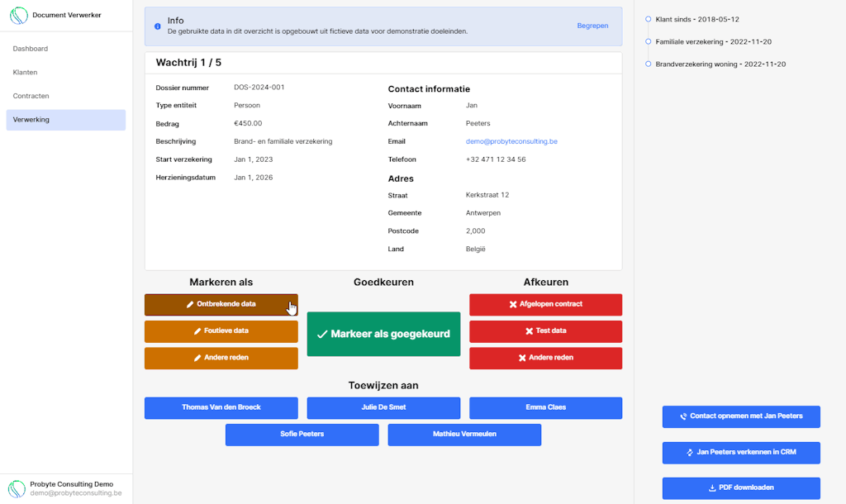Click the X icon beside Afgelopen contract
This screenshot has height=504, width=846.
[513, 304]
